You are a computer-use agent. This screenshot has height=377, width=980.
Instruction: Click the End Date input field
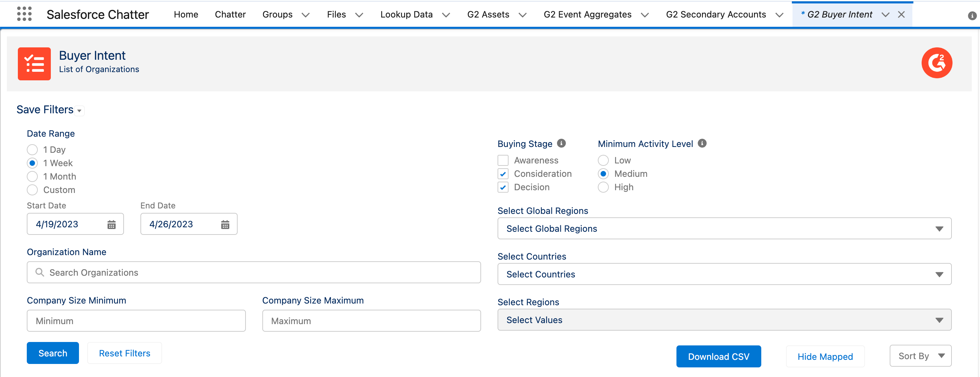pos(189,224)
